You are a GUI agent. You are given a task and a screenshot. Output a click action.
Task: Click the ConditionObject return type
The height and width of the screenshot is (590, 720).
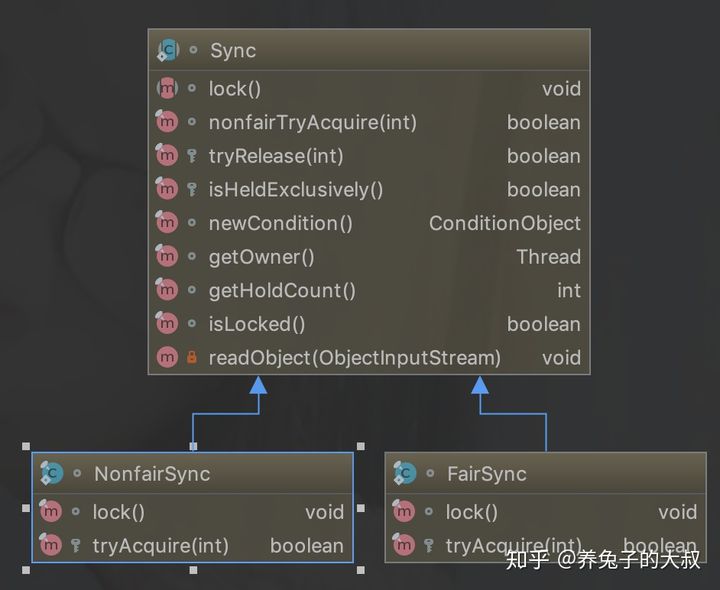tap(505, 224)
